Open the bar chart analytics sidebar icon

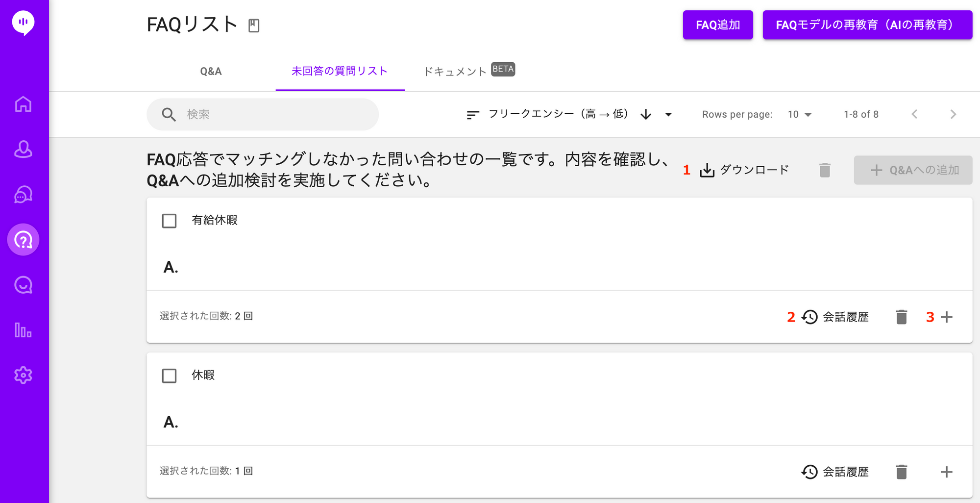click(23, 330)
